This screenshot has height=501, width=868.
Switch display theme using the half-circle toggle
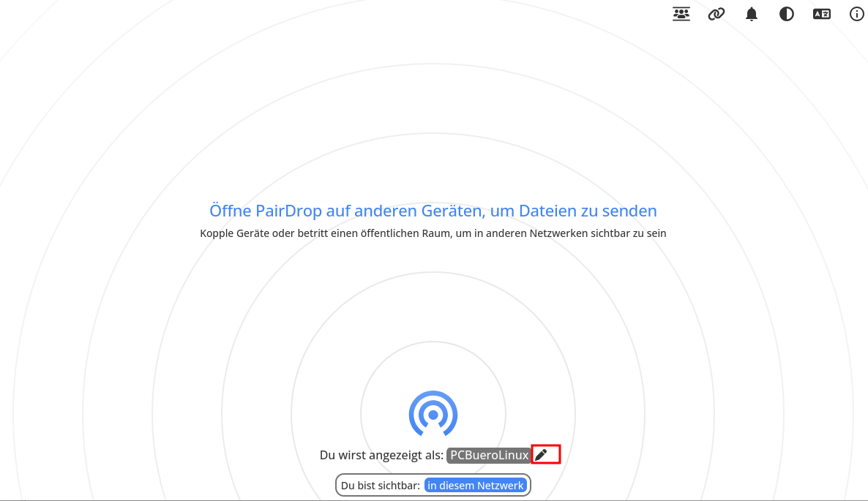click(x=786, y=13)
